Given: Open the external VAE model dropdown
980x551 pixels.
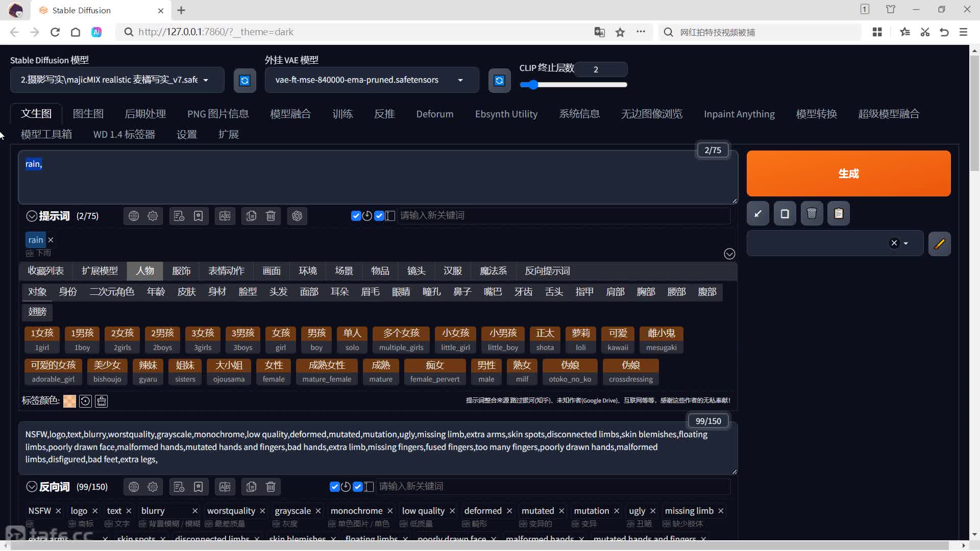Looking at the screenshot, I should click(372, 80).
